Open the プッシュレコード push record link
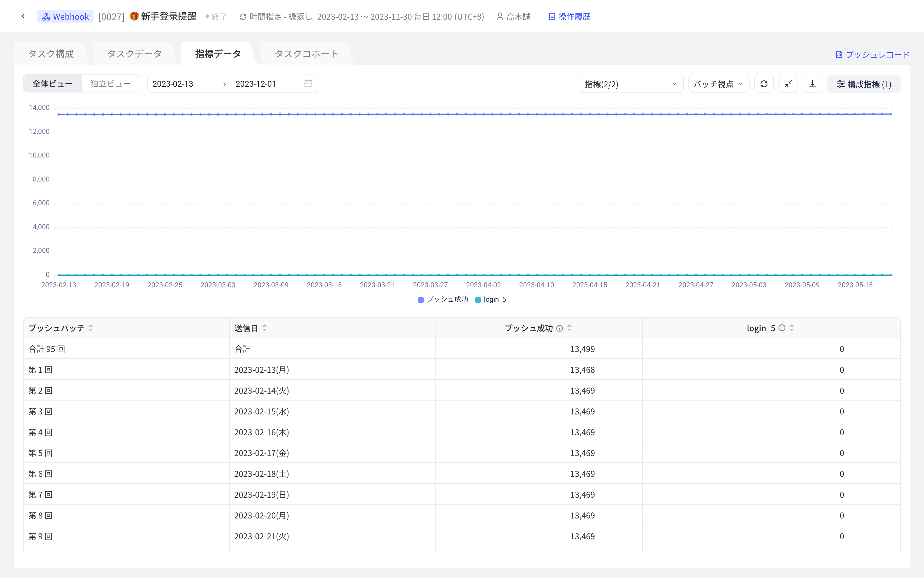The image size is (924, 578). click(872, 54)
